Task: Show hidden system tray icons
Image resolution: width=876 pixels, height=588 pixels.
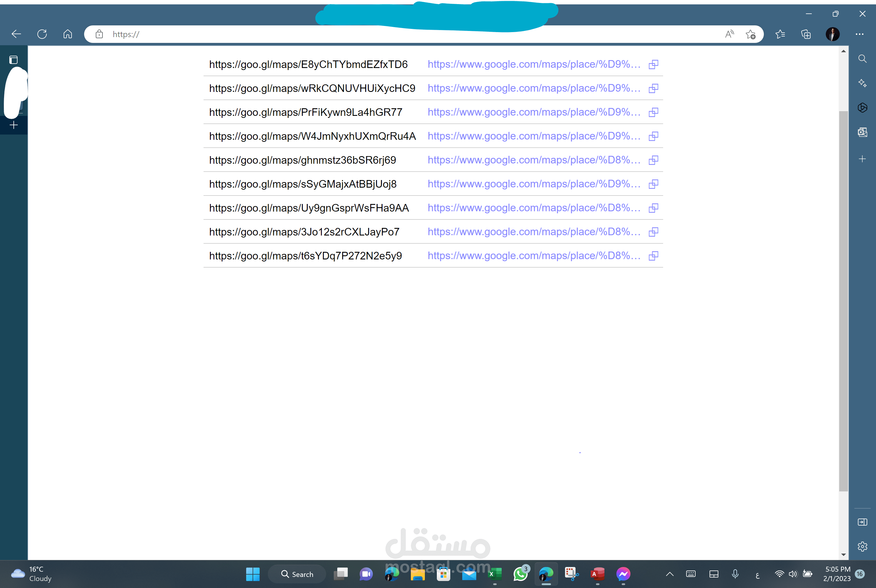Action: tap(670, 574)
